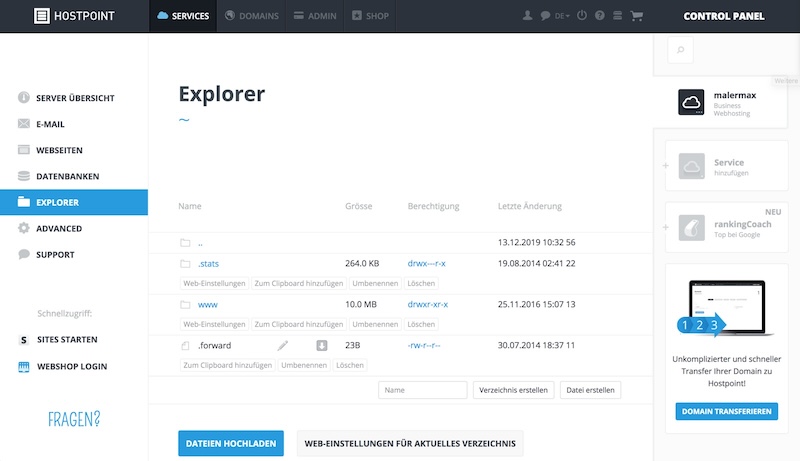Open Webshop Login quick access link
The height and width of the screenshot is (461, 800).
pyautogui.click(x=72, y=367)
